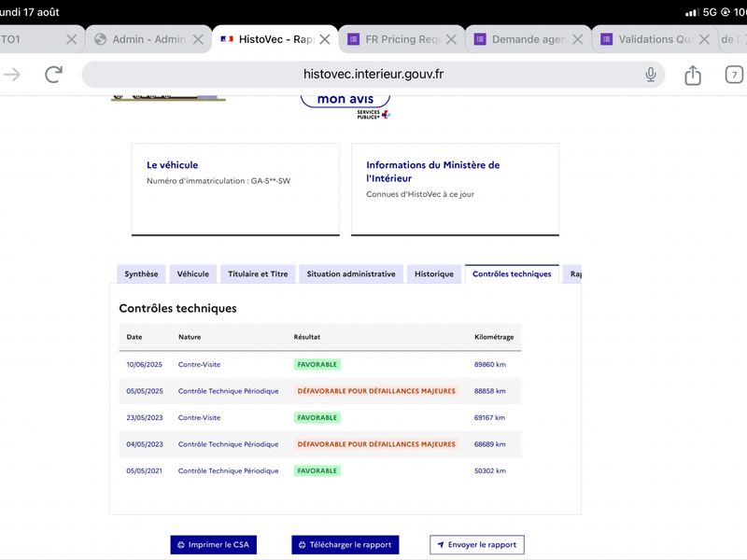Click Contre-Visite in the 10/06/2025 row
Screen dimensions: 747x560
(x=199, y=364)
